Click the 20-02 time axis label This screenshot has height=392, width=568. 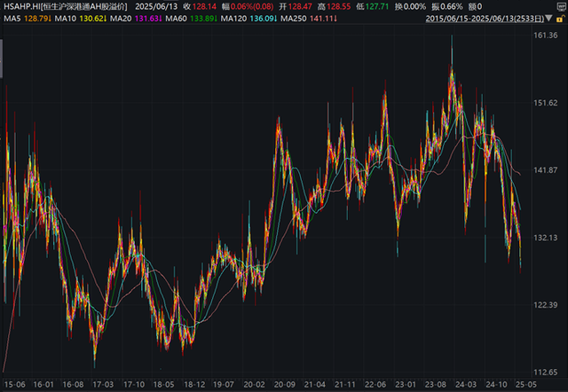(254, 384)
